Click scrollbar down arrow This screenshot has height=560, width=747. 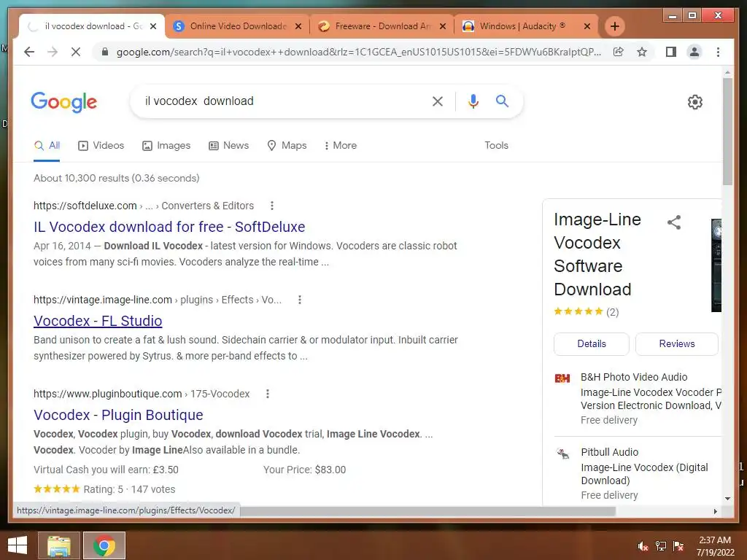(727, 499)
